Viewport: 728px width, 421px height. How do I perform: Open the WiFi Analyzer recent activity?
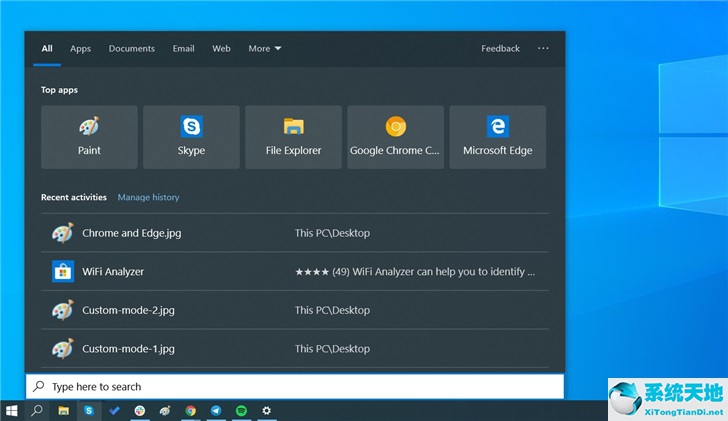point(295,272)
